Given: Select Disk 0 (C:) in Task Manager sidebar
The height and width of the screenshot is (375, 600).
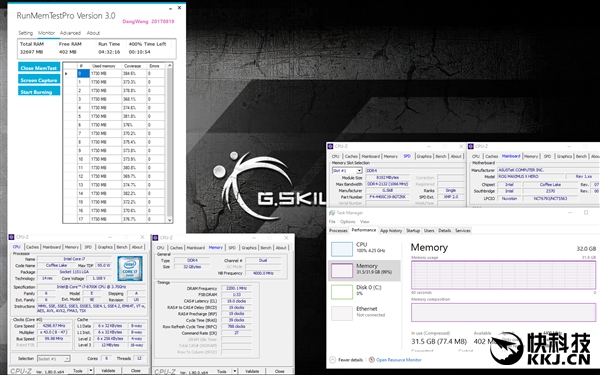Looking at the screenshot, I should pyautogui.click(x=365, y=292).
